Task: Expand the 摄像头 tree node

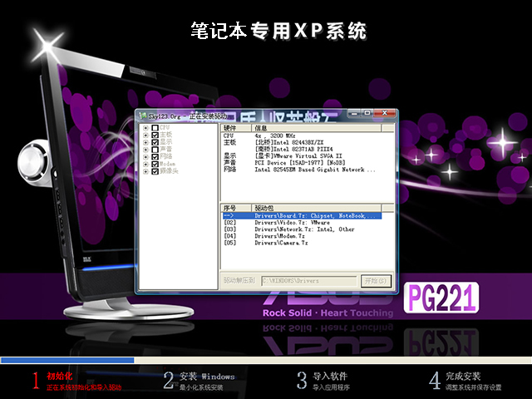Action: pos(145,172)
